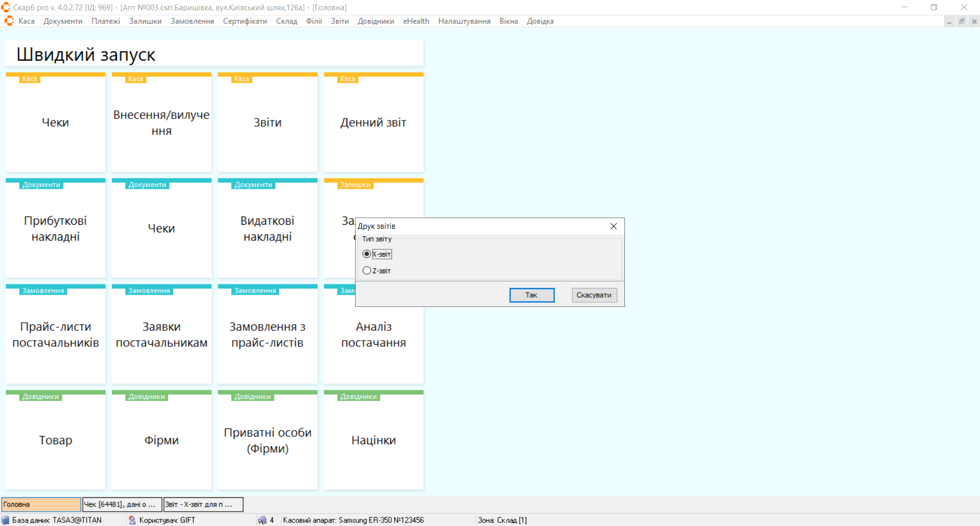Click the Скарб app icon in menu bar
Image resolution: width=980 pixels, height=526 pixels.
9,21
